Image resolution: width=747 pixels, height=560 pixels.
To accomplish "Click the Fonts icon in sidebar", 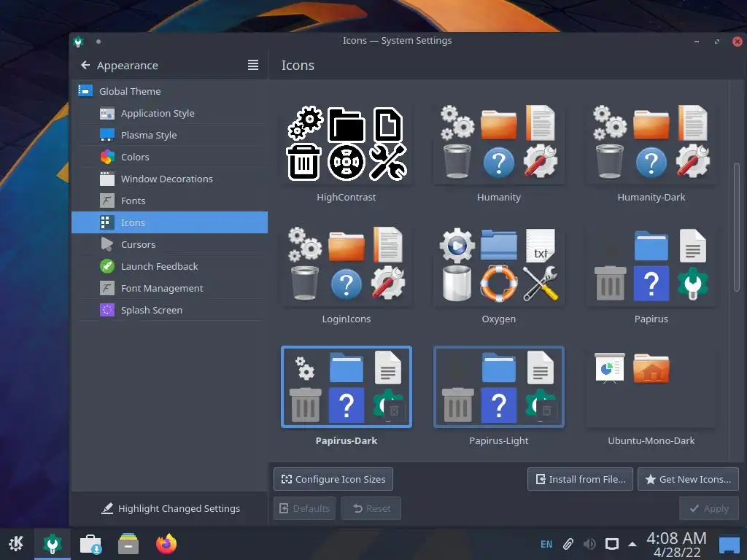I will [x=107, y=201].
